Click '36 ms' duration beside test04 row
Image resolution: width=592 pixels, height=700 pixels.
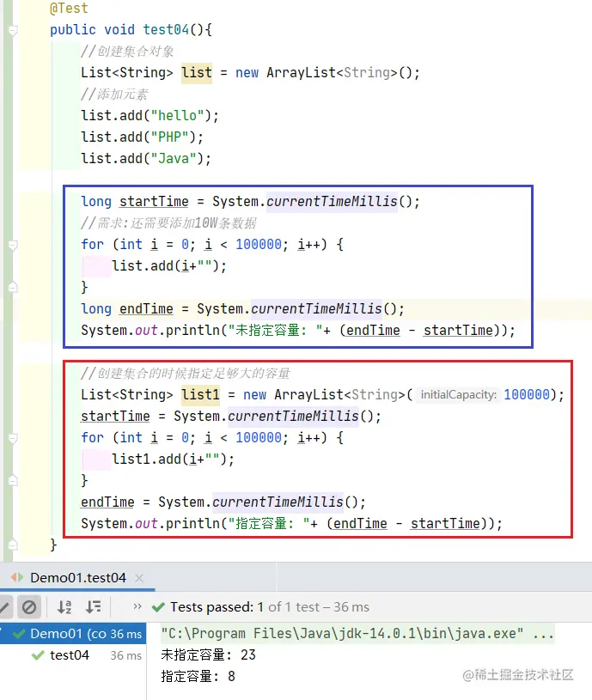tap(126, 655)
